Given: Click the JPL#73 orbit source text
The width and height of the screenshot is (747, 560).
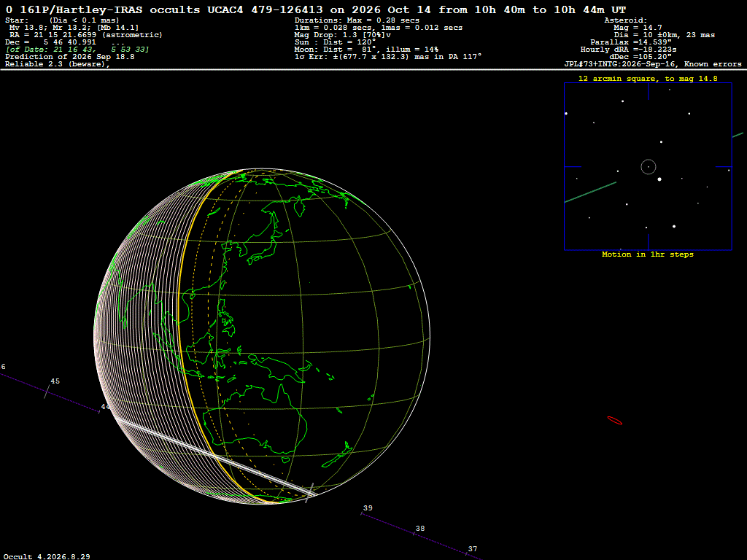Looking at the screenshot, I should tap(653, 64).
